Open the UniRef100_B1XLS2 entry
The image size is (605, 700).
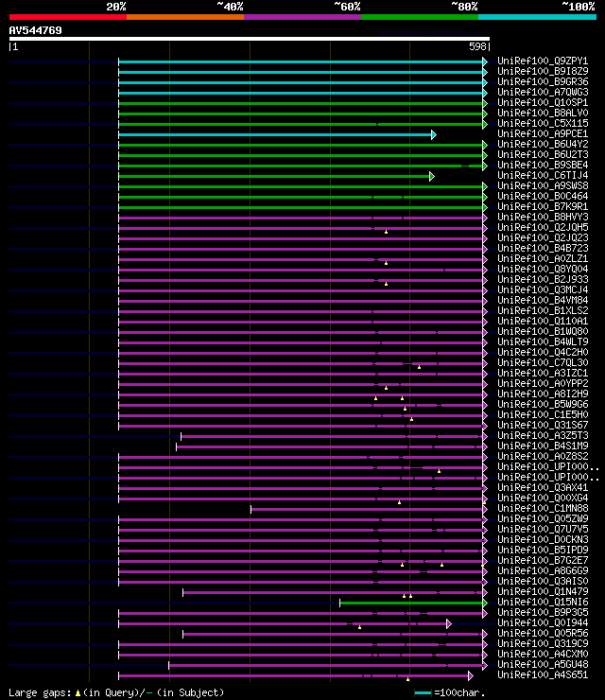[543, 310]
